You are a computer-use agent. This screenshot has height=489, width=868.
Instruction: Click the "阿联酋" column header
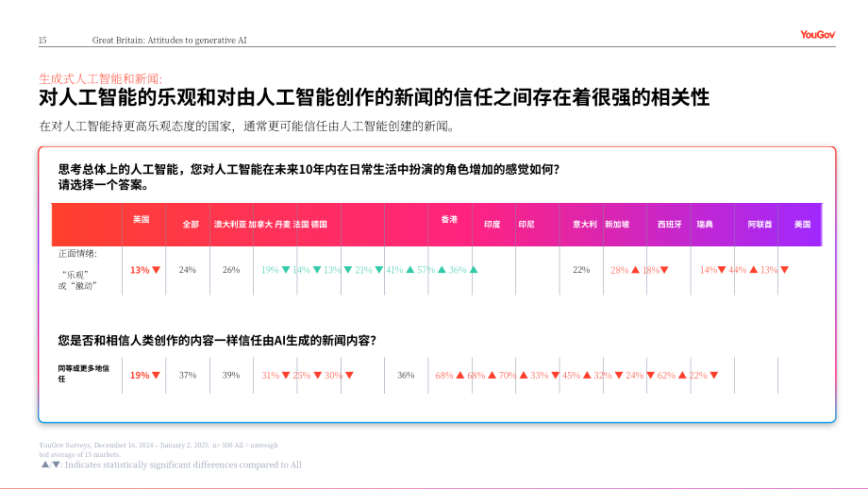(x=759, y=225)
